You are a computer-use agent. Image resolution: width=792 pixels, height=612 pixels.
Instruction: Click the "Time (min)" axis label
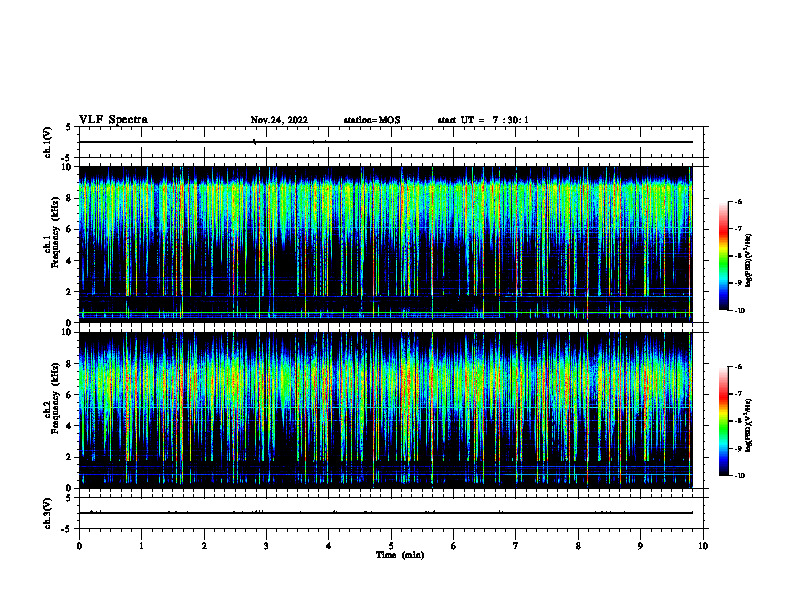click(x=400, y=555)
